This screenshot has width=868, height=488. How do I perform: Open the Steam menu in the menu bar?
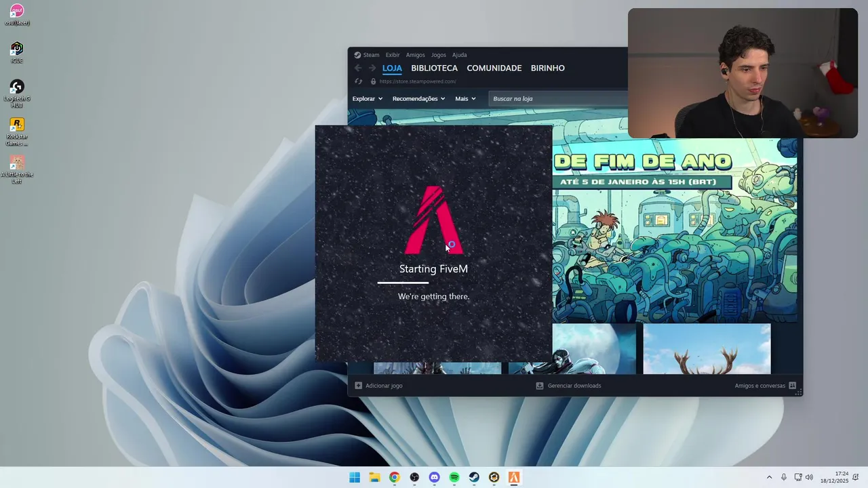[371, 55]
